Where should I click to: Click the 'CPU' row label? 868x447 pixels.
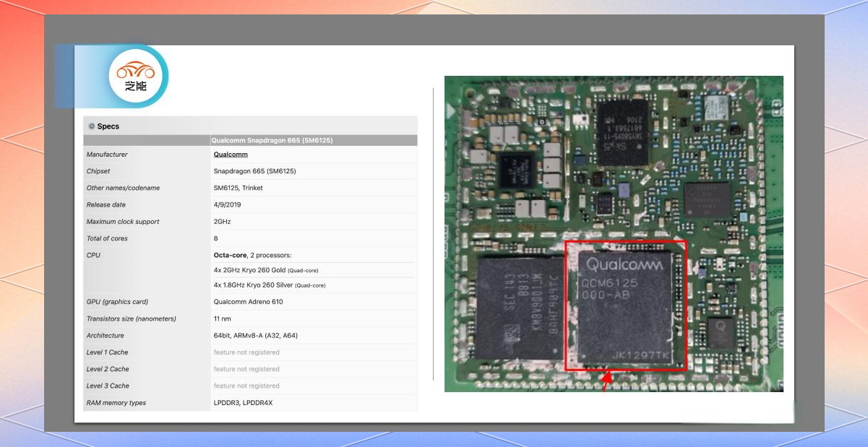pos(93,256)
